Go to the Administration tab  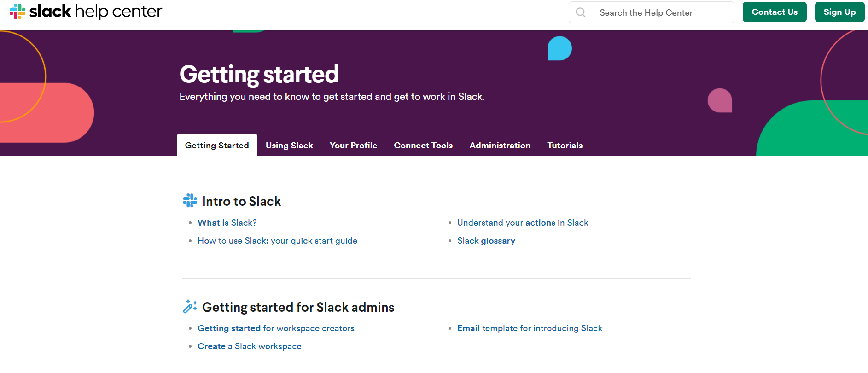[500, 145]
